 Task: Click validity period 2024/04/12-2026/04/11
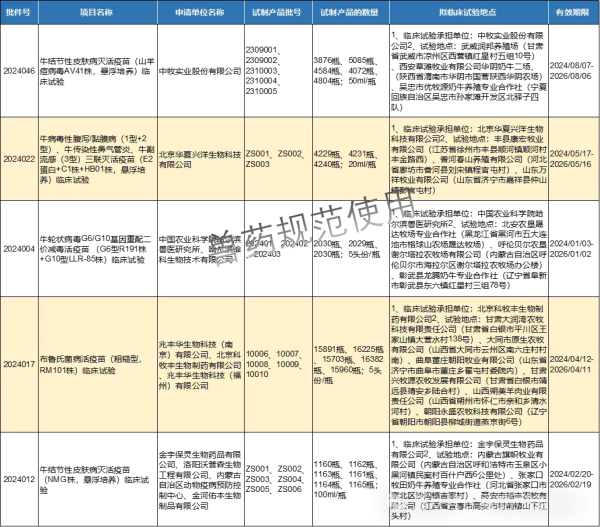(x=574, y=364)
